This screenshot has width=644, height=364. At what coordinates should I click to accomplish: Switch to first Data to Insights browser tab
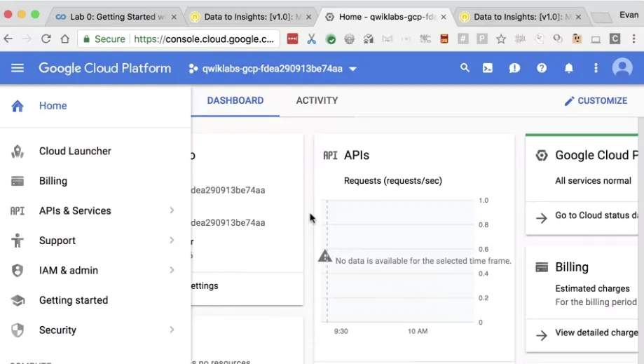251,17
